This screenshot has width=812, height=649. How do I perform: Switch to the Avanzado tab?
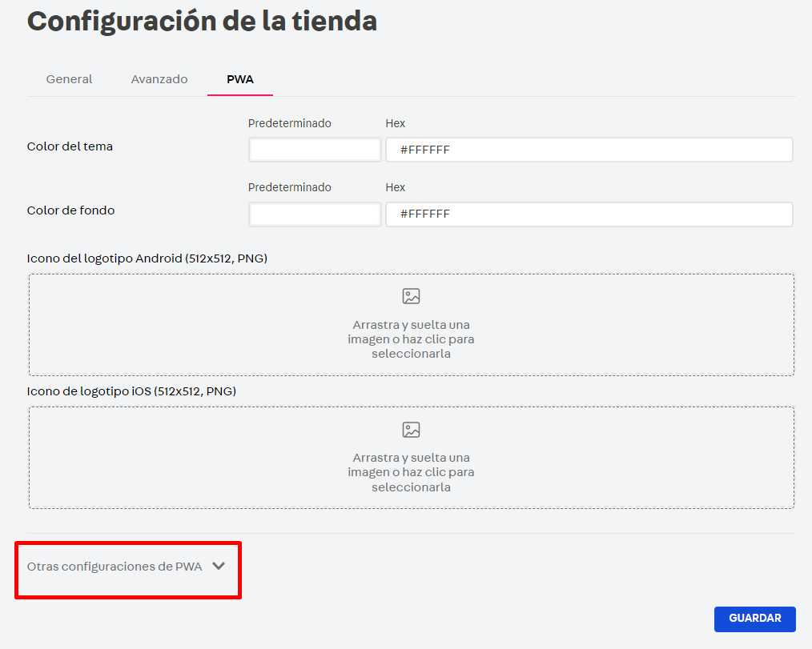(159, 79)
